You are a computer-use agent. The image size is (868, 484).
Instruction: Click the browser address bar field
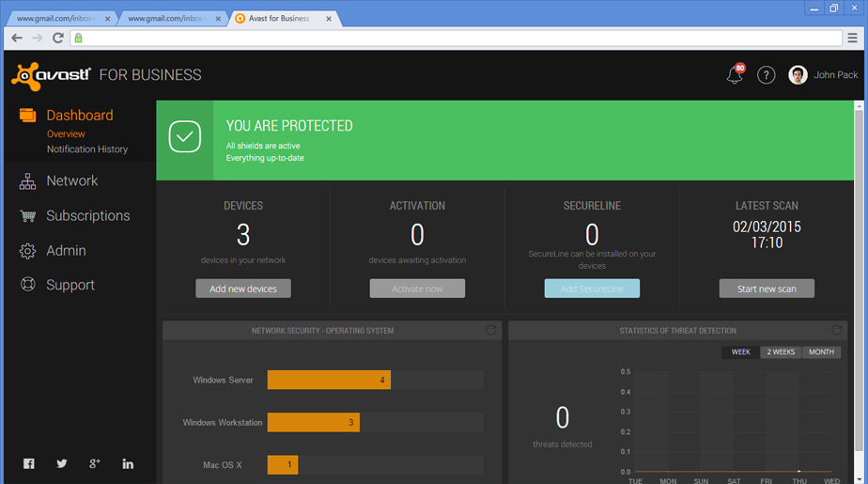(x=457, y=38)
